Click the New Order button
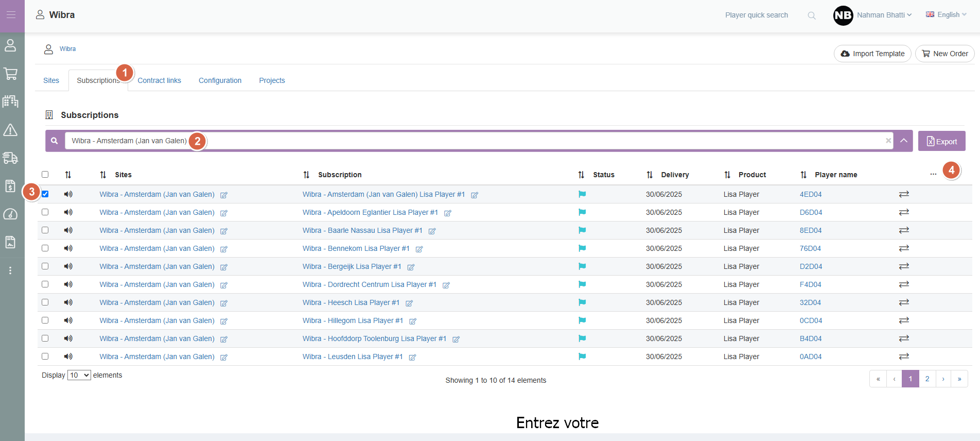This screenshot has height=441, width=980. [945, 54]
